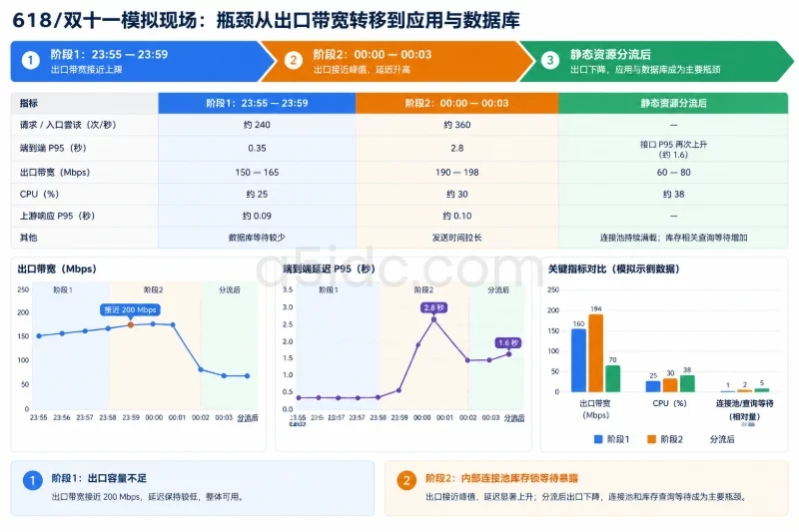Click the 出口带宽接近上限 subtitle in the blue banner
This screenshot has width=799, height=532.
[86, 70]
